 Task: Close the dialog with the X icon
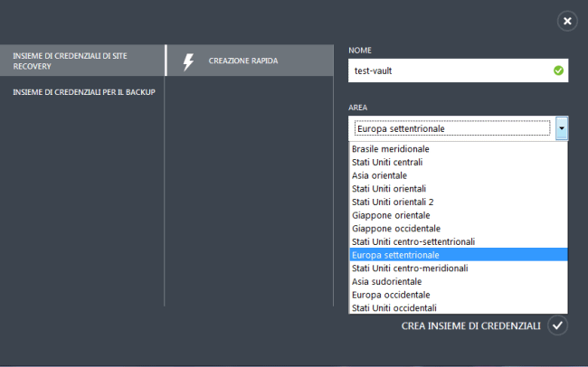coord(566,21)
